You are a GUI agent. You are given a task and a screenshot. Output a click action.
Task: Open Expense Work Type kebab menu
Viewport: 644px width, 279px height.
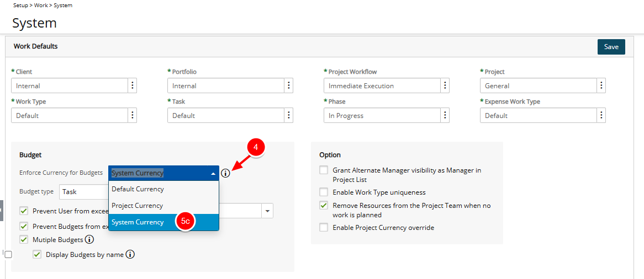(601, 115)
